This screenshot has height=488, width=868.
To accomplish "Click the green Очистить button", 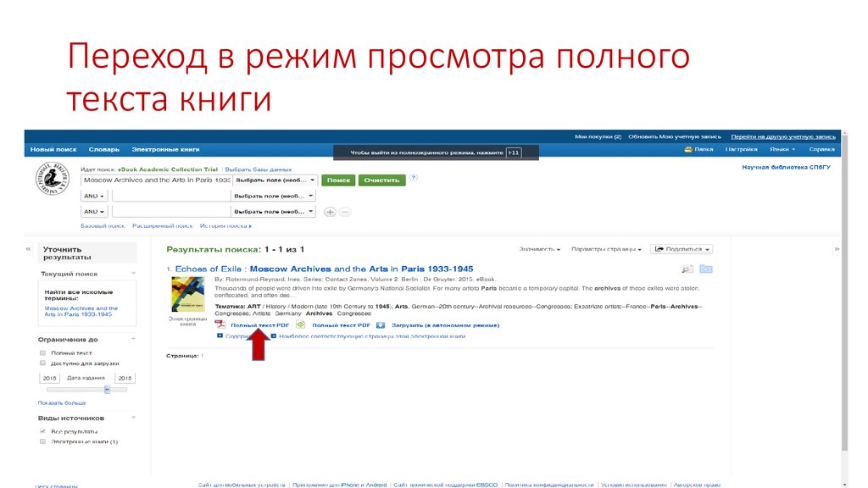I will coord(381,180).
